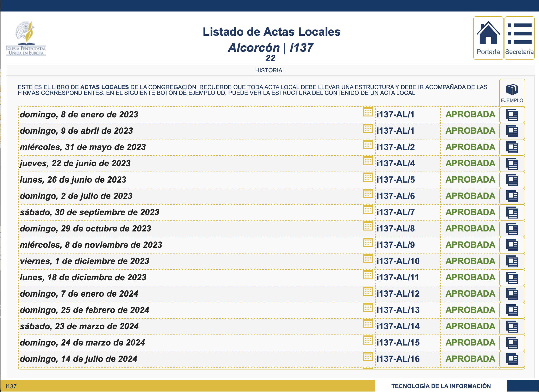Select row sábado, 23 de marzo de 2024
The width and height of the screenshot is (539, 392).
(79, 326)
